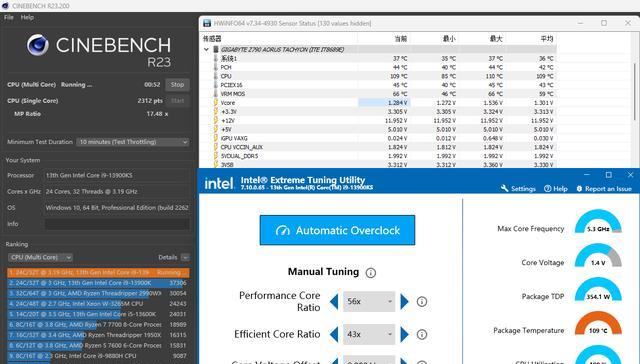Screen dimensions: 640x364
Task: Select the Threadripper 1950X ranking row
Action: (x=98, y=335)
